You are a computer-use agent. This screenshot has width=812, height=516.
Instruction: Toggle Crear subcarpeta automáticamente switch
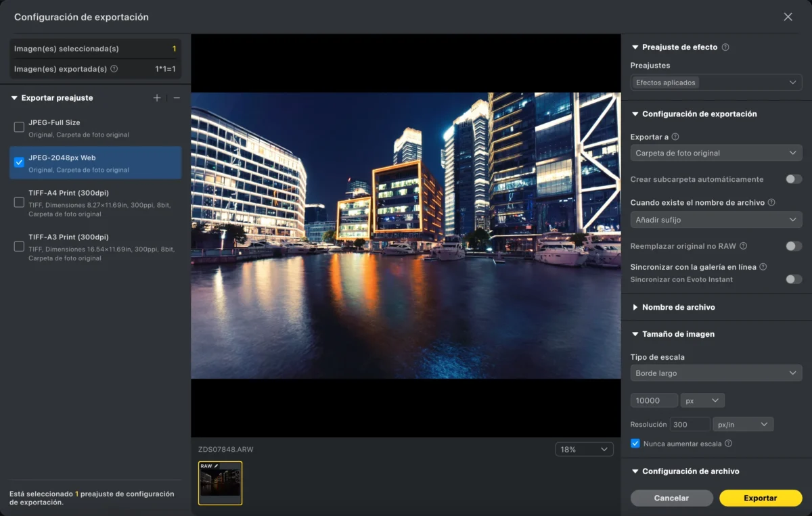[793, 179]
